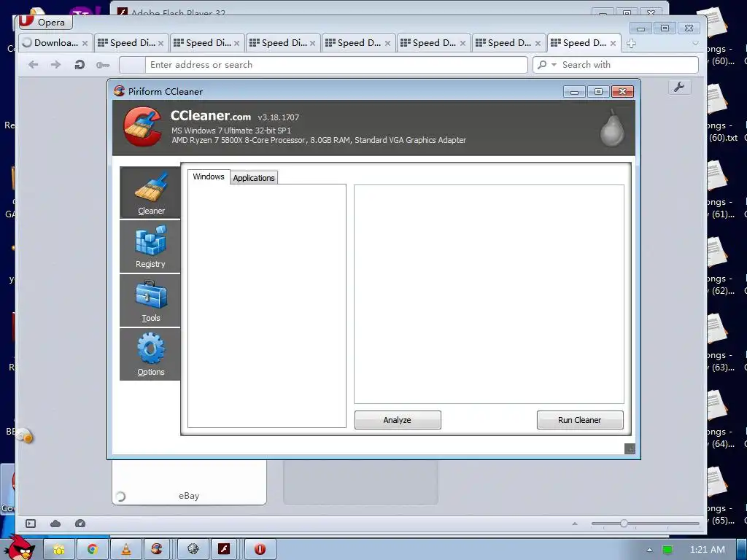This screenshot has width=747, height=560.
Task: Go back using Opera's back arrow
Action: pos(33,65)
